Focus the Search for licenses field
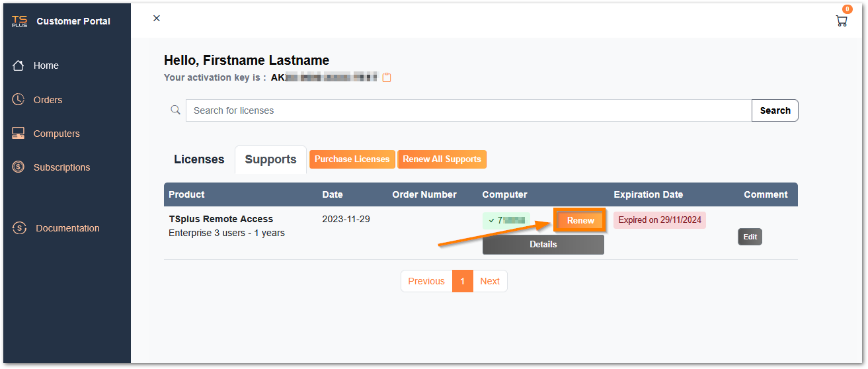This screenshot has height=369, width=868. pos(468,110)
